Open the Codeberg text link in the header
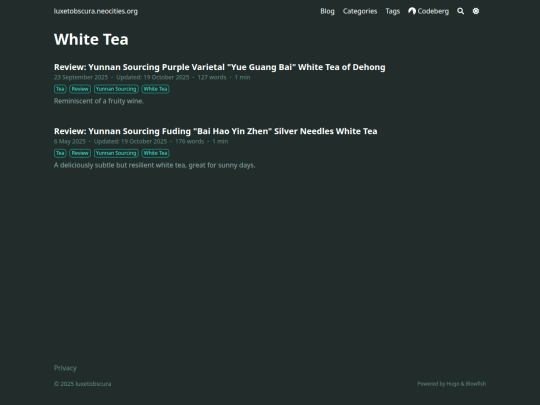Screen dimensions: 540x405 pos(433,11)
